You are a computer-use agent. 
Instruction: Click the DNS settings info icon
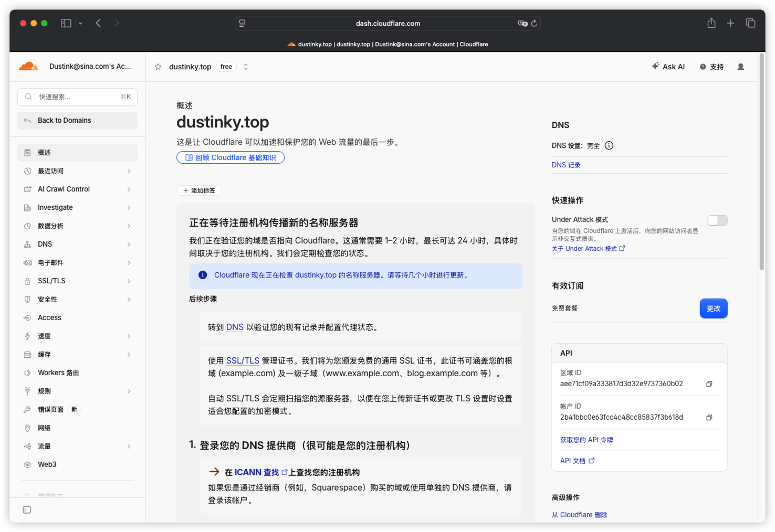(x=609, y=146)
